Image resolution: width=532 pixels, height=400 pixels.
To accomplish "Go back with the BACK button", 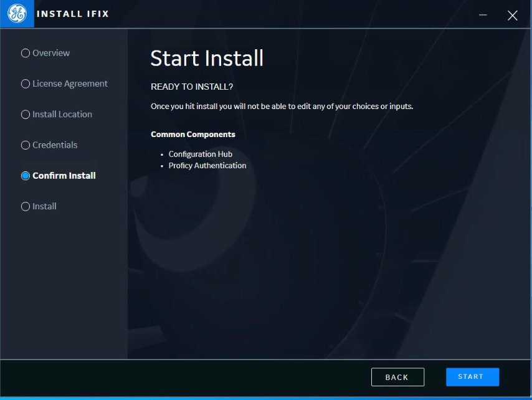I will point(397,377).
